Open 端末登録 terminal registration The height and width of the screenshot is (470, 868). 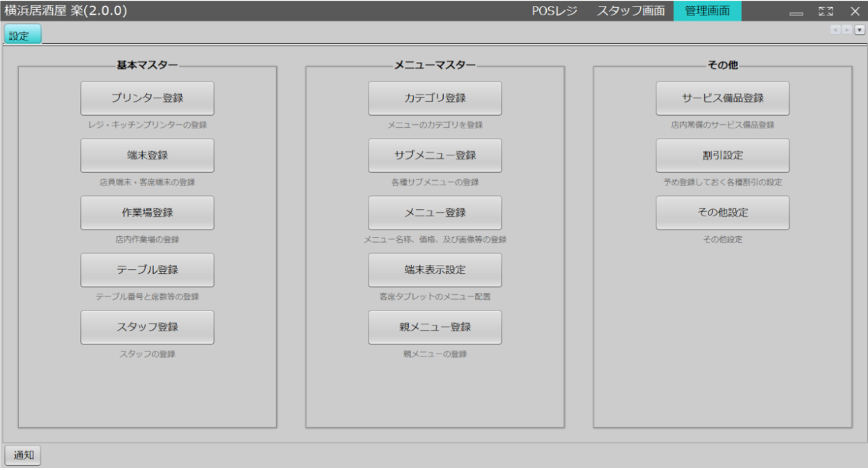click(147, 156)
